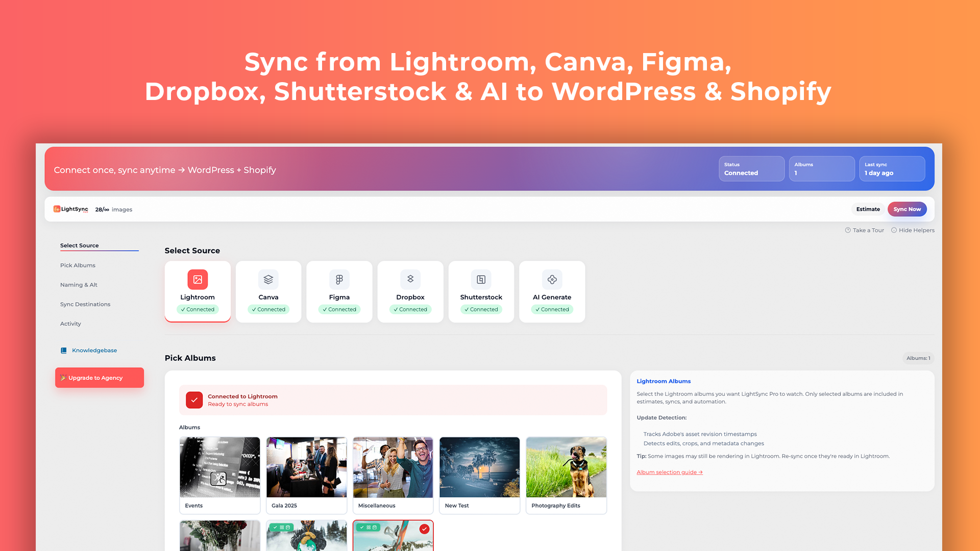The height and width of the screenshot is (551, 980).
Task: Go to Select Source step
Action: click(x=80, y=245)
